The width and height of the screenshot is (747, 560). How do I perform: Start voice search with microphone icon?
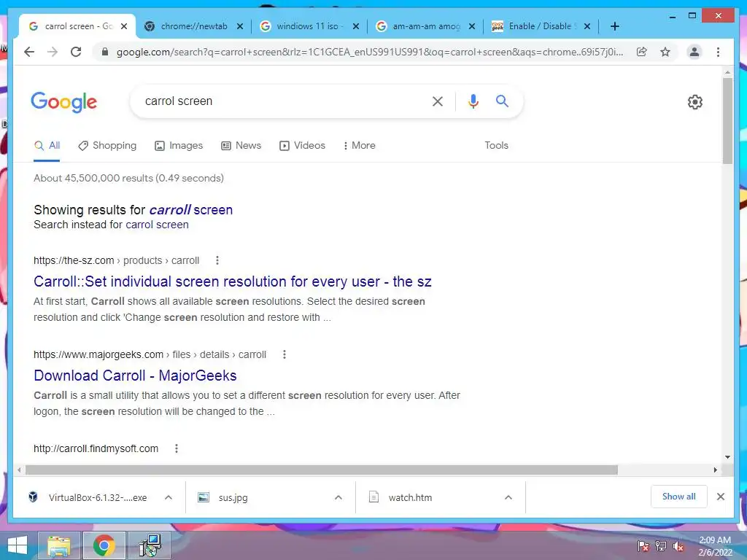(x=473, y=101)
